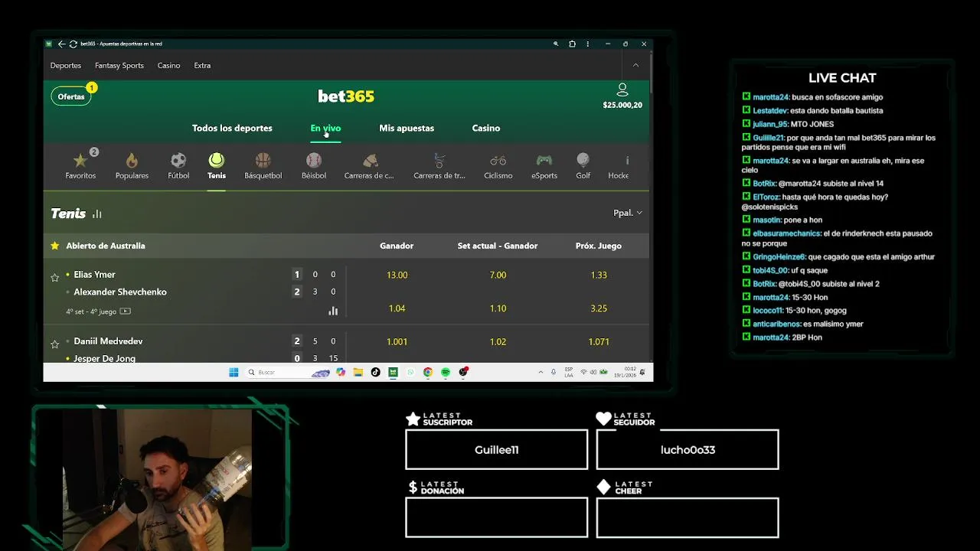980x551 pixels.
Task: Switch to the En vivo tab
Action: (x=325, y=128)
